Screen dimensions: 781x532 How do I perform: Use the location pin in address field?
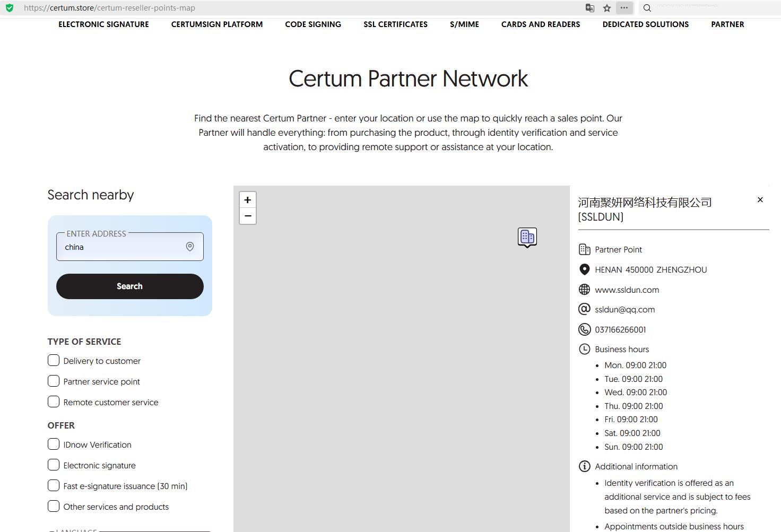pyautogui.click(x=190, y=247)
